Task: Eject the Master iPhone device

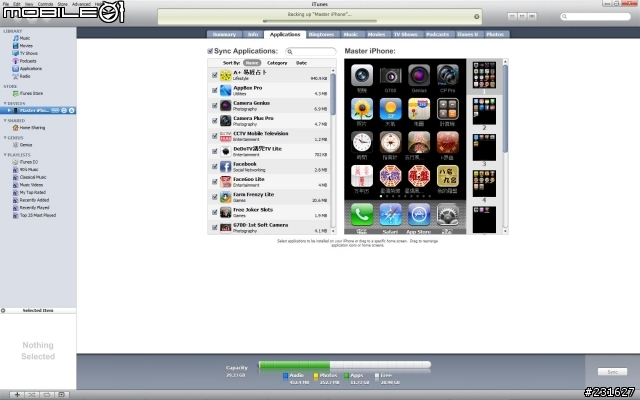Action: [71, 111]
